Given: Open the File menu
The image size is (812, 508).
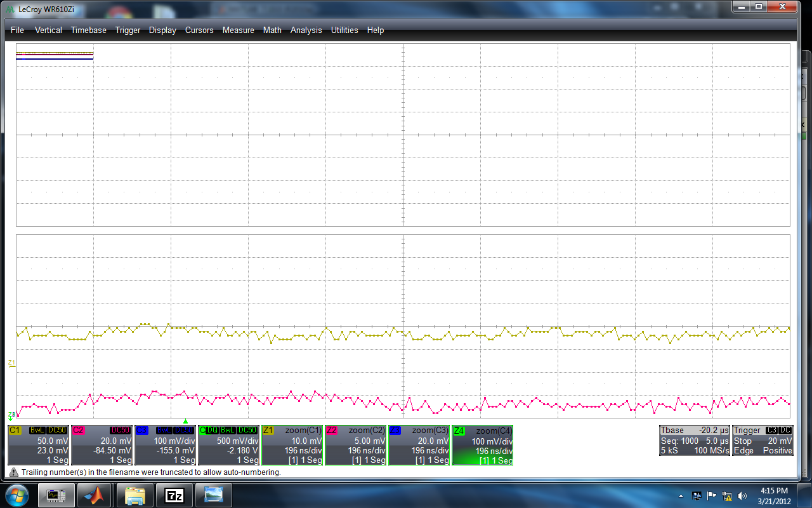Looking at the screenshot, I should 17,30.
